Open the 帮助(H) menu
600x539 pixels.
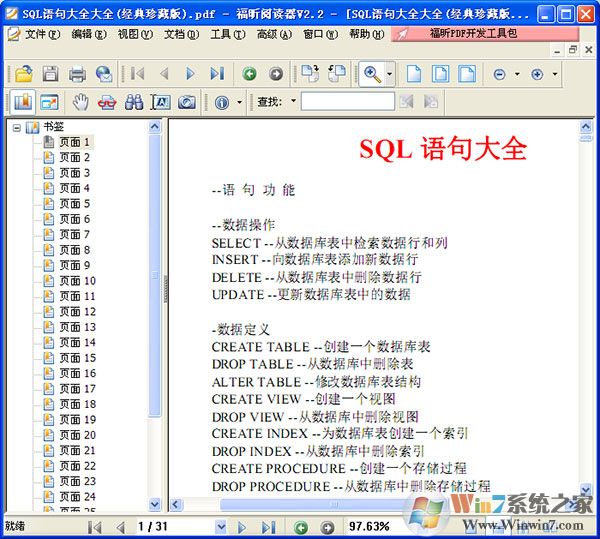[366, 34]
